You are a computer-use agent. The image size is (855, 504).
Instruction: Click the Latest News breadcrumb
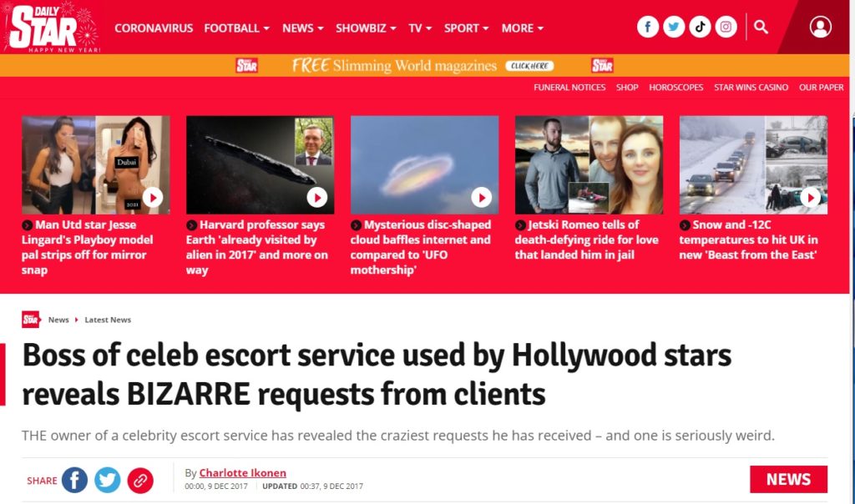pos(109,320)
